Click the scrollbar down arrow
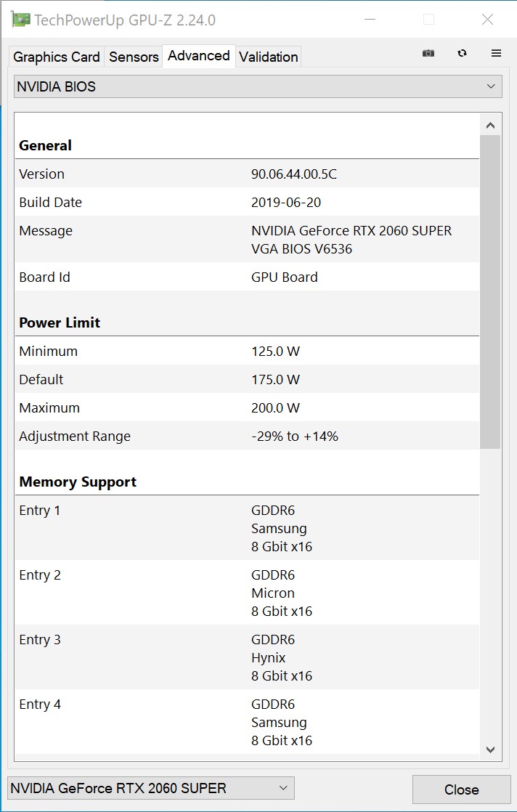 [x=491, y=750]
